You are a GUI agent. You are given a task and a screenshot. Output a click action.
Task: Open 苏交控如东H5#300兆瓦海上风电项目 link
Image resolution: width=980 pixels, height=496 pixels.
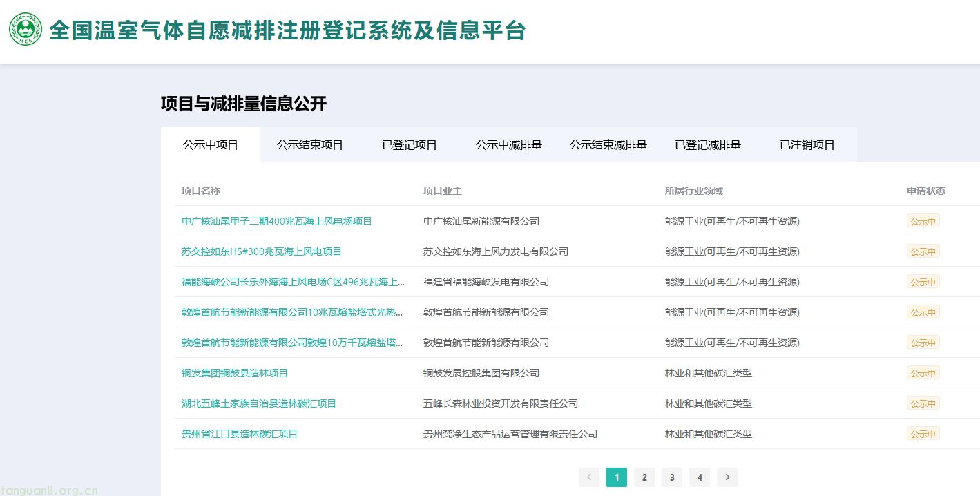(x=262, y=251)
